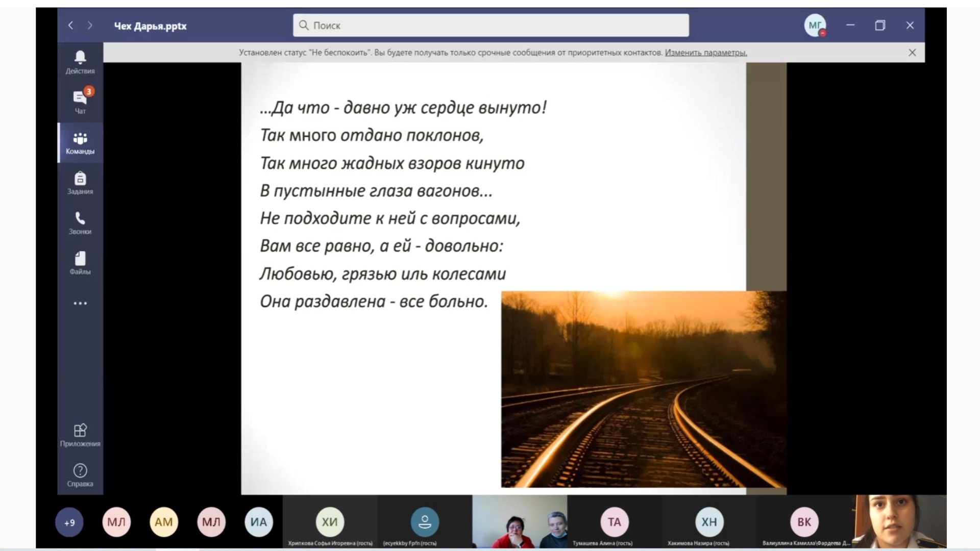This screenshot has height=551, width=980.
Task: Expand more apps ellipsis in sidebar
Action: (x=80, y=303)
